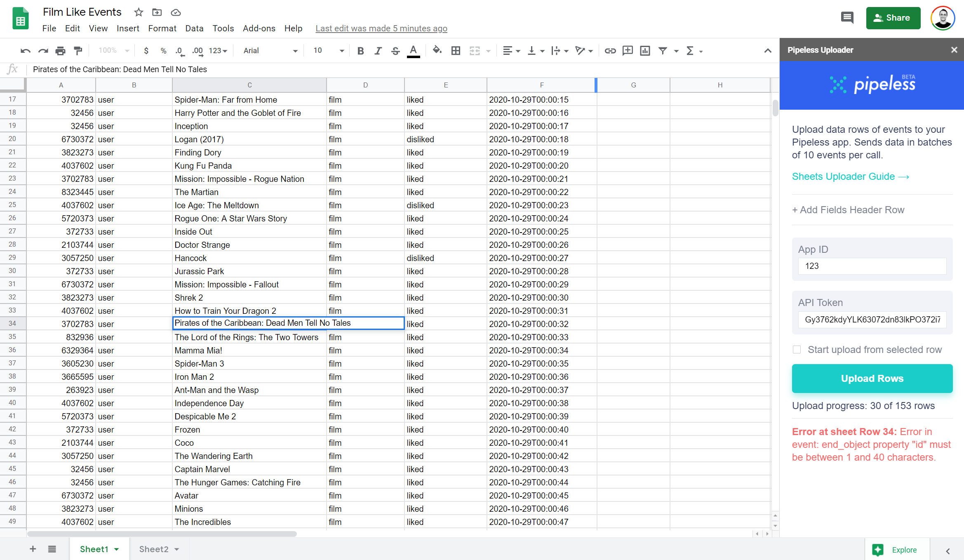964x560 pixels.
Task: Insert chart from toolbar
Action: (x=645, y=51)
